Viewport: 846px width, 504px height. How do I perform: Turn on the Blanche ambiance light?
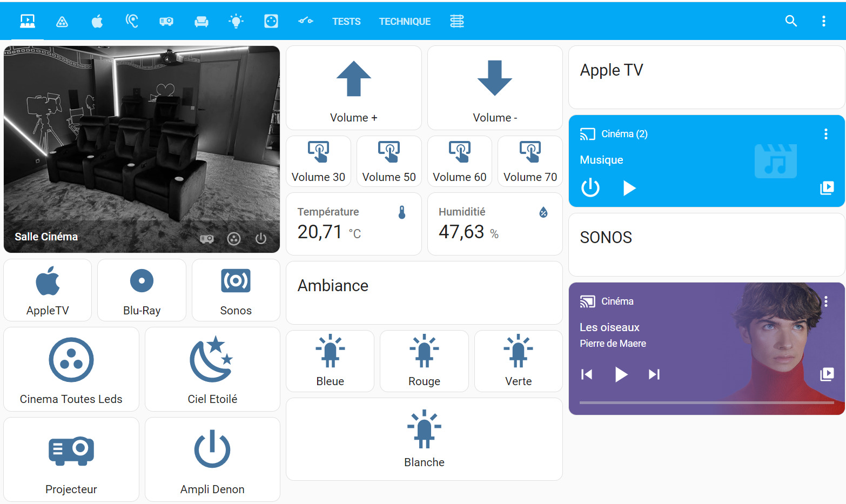(x=424, y=439)
